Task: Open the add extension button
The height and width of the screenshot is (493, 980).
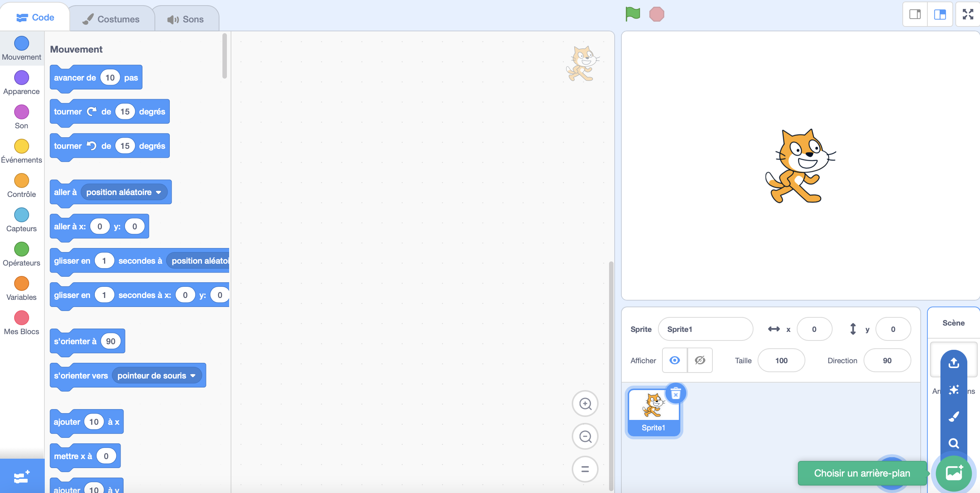Action: click(x=22, y=476)
